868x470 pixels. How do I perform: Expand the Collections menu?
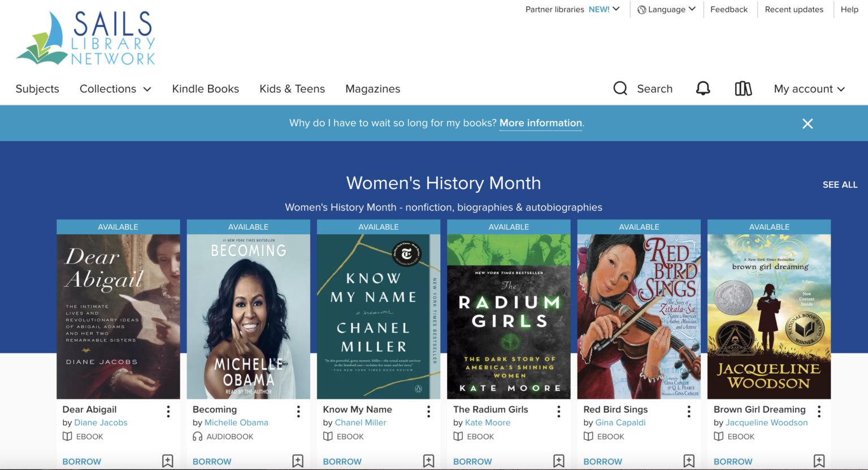[115, 89]
